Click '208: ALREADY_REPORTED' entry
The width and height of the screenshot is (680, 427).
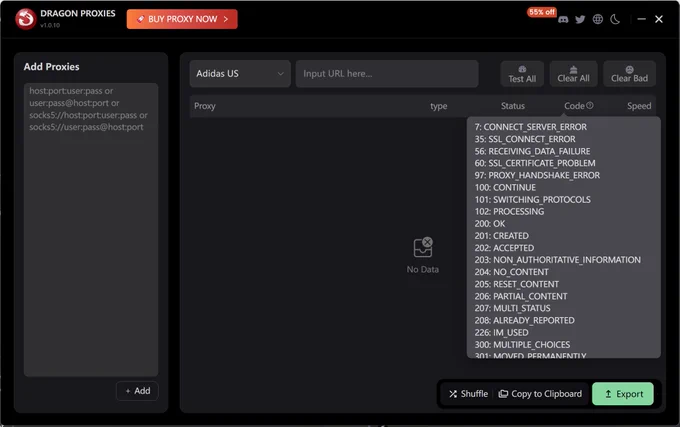click(524, 320)
